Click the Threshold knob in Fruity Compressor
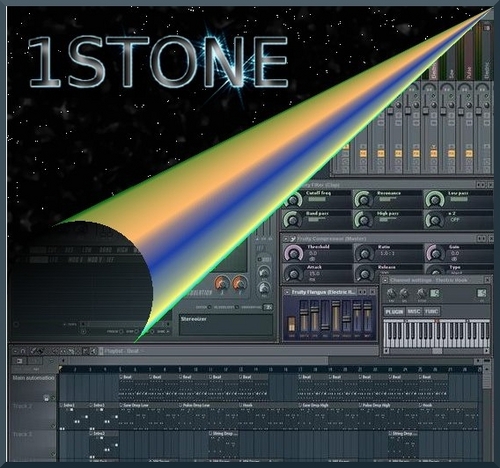The width and height of the screenshot is (500, 468). [293, 254]
